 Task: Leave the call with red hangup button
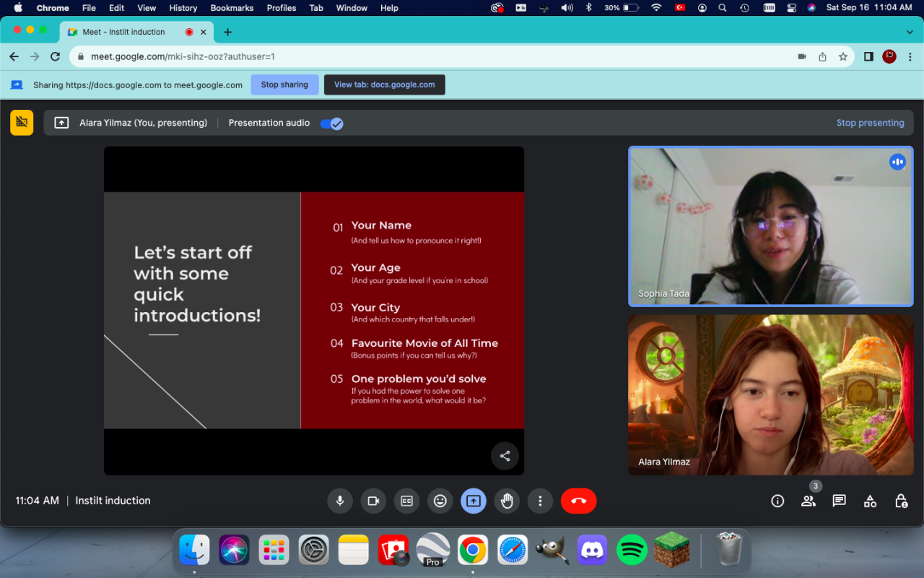click(x=578, y=501)
